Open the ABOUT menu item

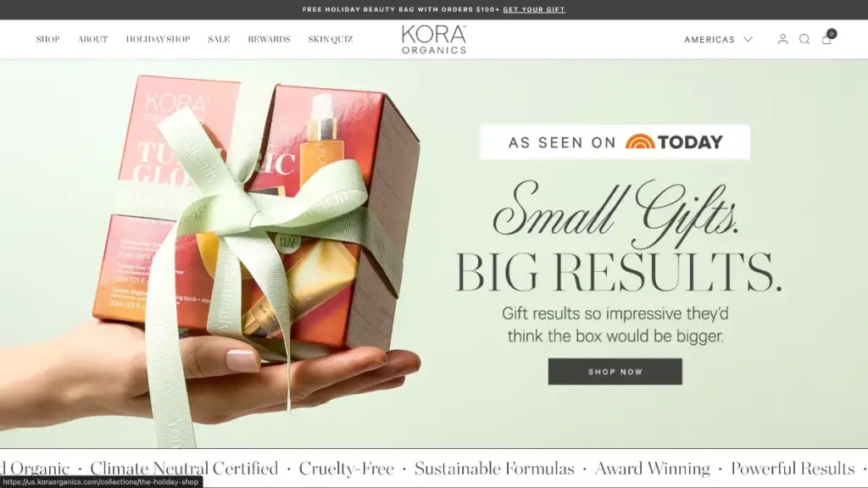(92, 39)
